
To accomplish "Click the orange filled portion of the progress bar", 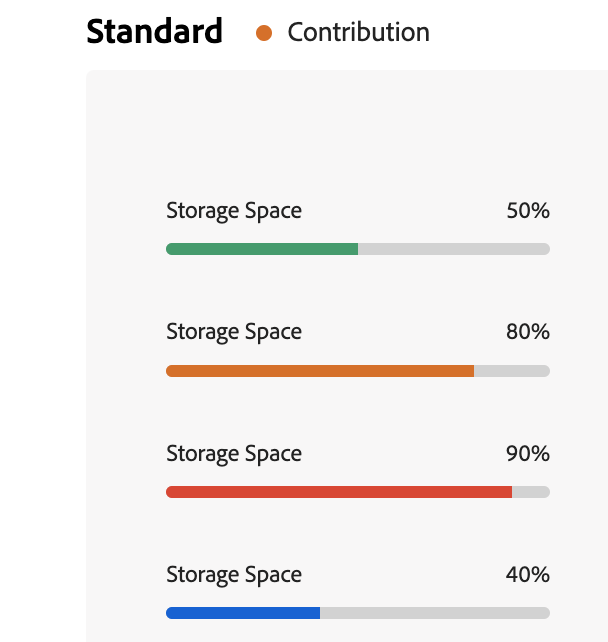I will [x=320, y=371].
